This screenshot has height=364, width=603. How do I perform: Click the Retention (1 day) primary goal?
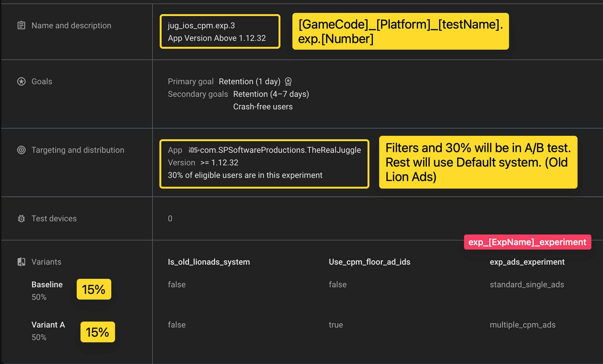point(249,82)
